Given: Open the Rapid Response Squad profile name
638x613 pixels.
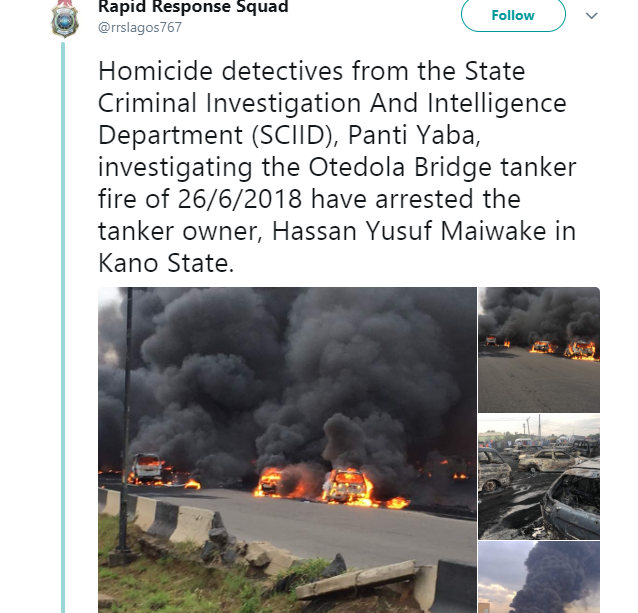Looking at the screenshot, I should (193, 7).
